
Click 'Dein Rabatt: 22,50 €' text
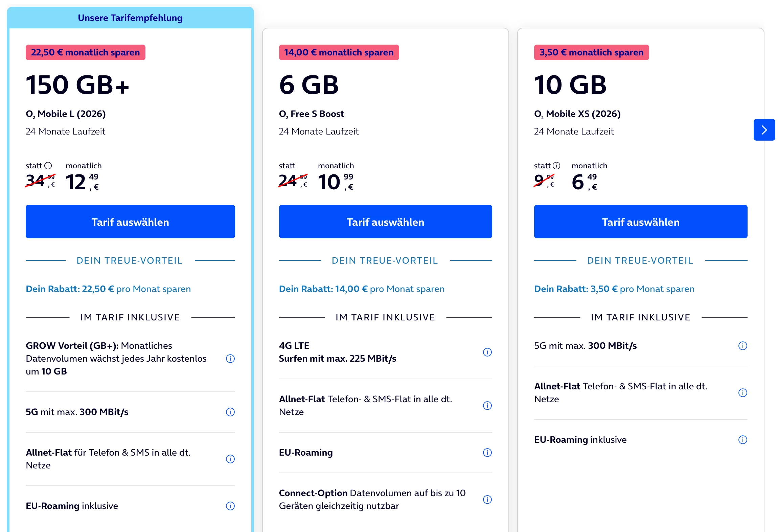tap(70, 289)
